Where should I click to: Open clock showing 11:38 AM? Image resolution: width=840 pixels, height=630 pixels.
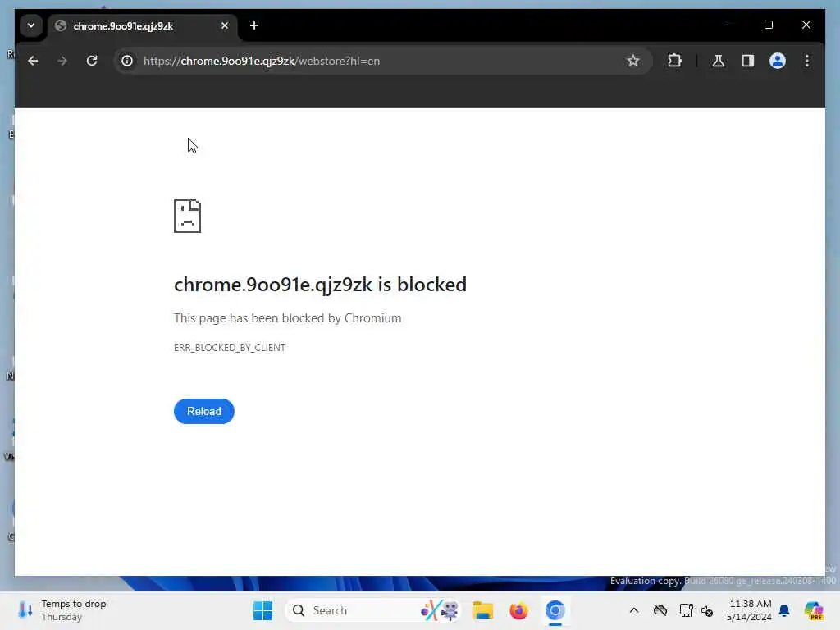pos(750,610)
